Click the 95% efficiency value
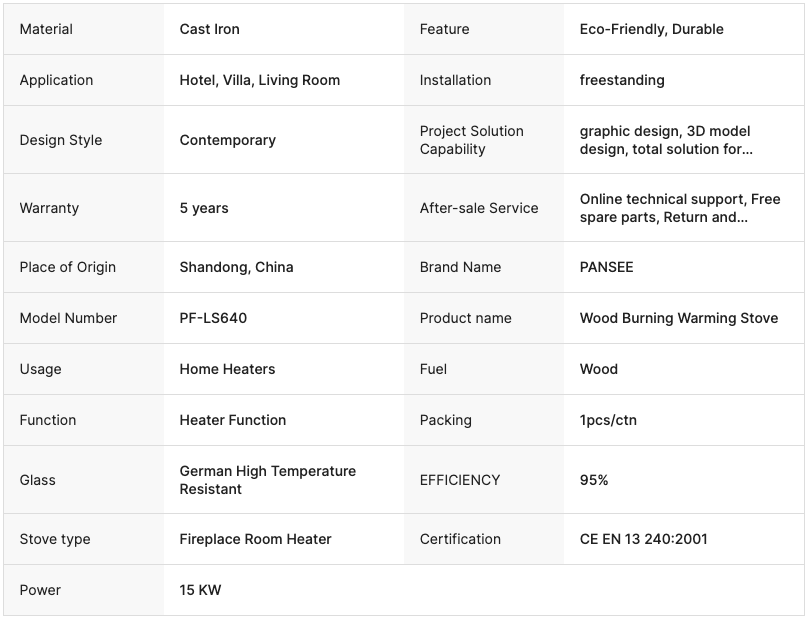 (x=594, y=480)
